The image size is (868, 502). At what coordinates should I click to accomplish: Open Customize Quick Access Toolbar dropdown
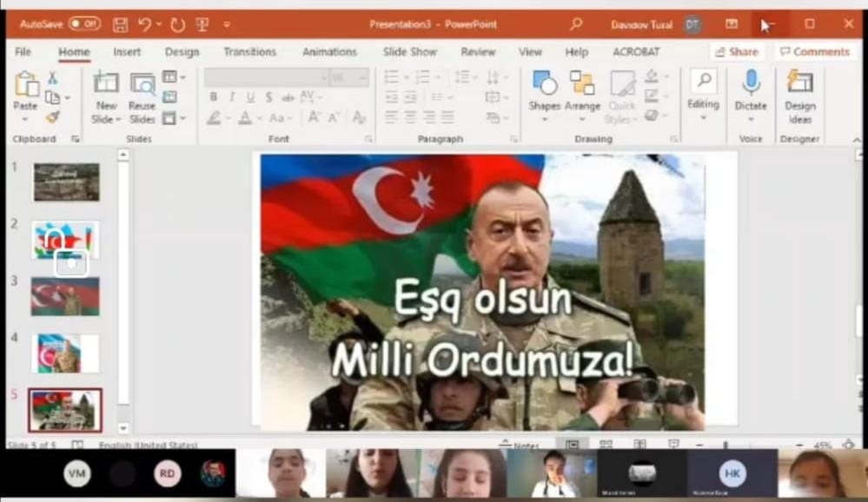pos(227,24)
